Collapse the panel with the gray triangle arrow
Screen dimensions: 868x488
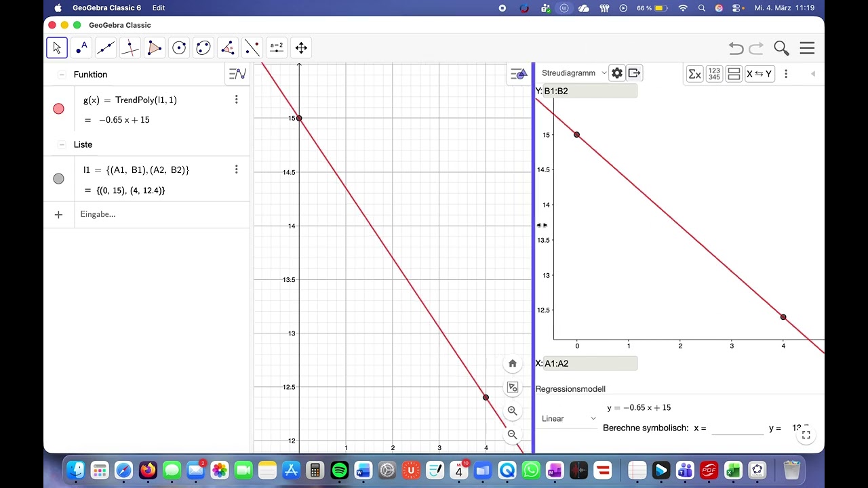tap(812, 74)
